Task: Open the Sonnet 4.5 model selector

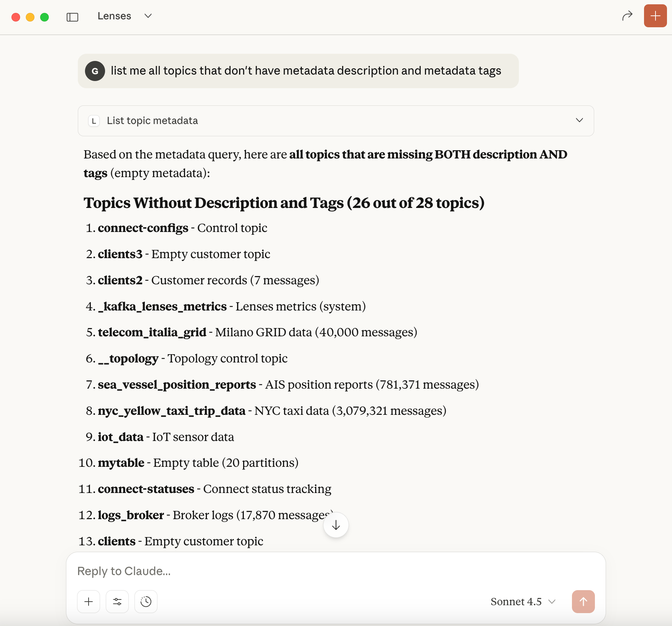Action: [521, 601]
